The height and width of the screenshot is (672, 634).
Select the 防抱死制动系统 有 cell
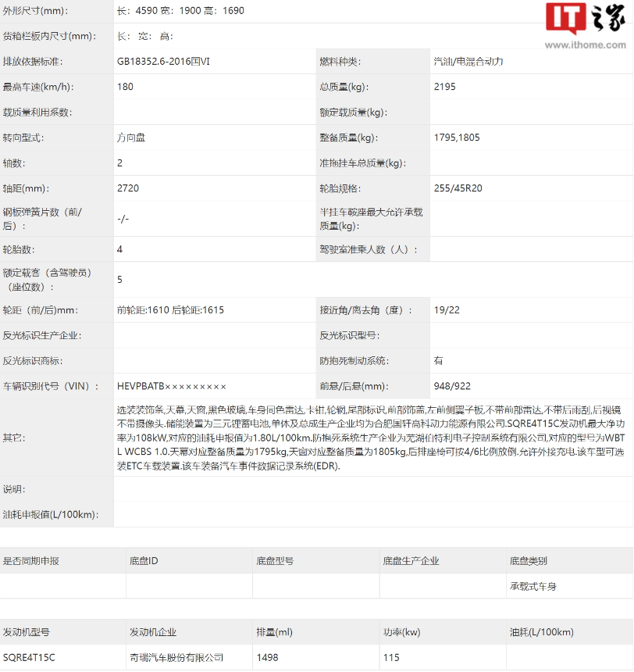(x=439, y=361)
